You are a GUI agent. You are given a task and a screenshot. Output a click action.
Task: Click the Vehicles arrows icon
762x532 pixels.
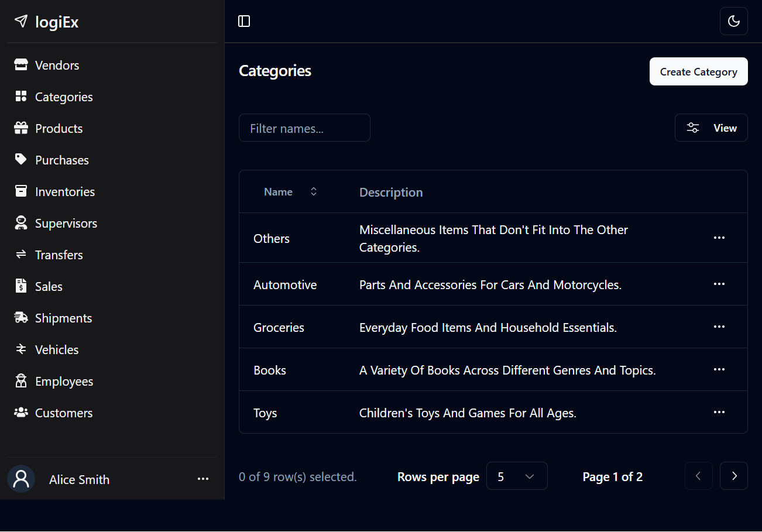(21, 349)
